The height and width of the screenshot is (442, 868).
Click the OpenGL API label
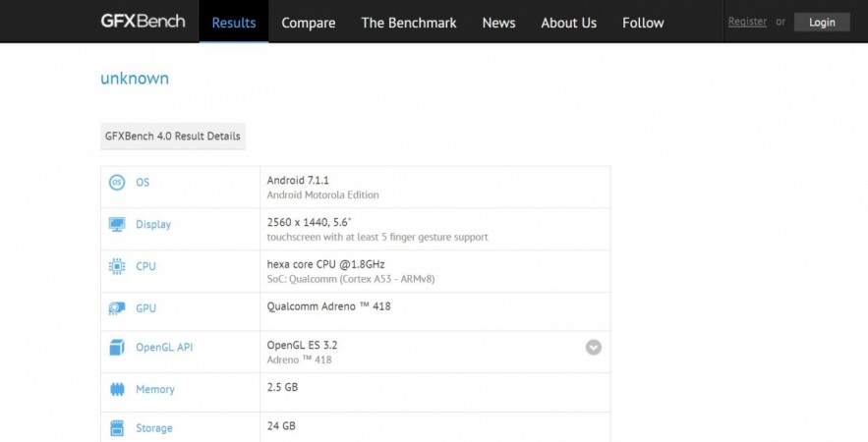pos(164,348)
